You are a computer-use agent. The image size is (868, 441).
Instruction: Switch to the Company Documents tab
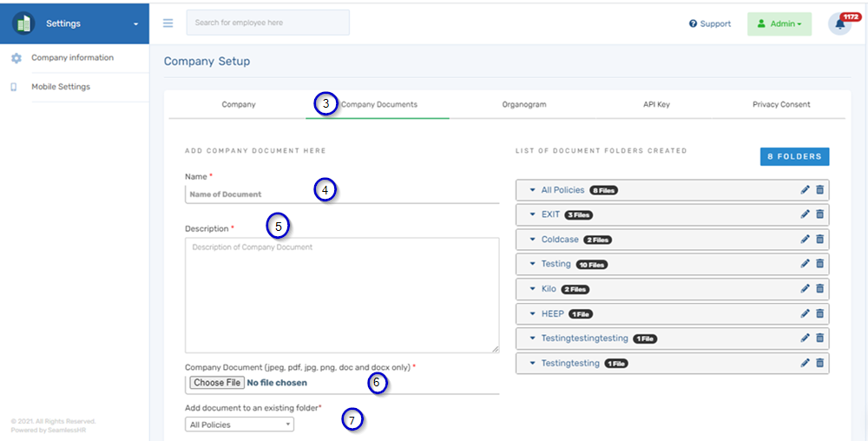(x=378, y=104)
